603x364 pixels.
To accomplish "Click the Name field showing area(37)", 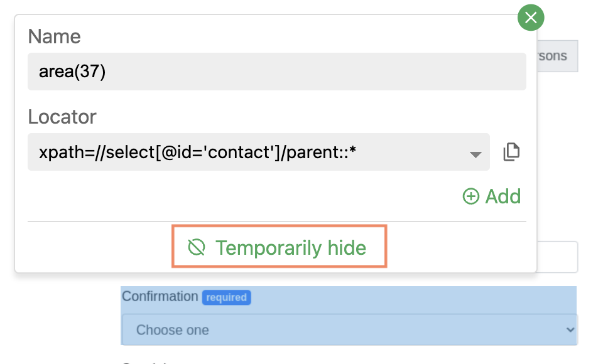I will 277,72.
